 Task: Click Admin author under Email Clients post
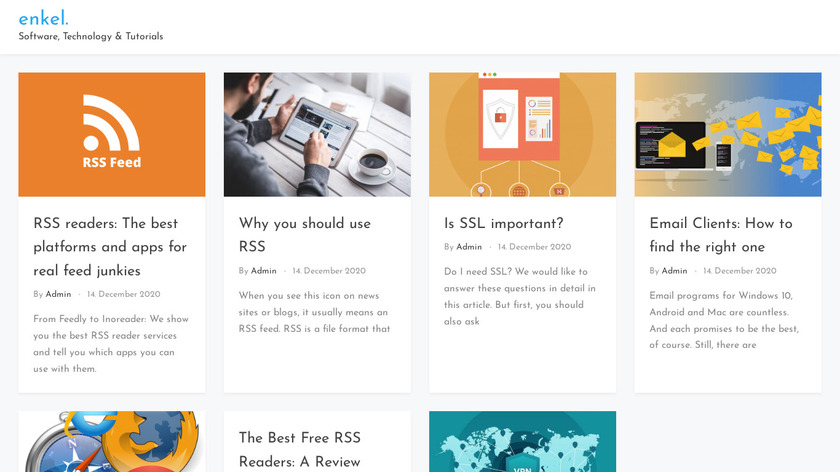[x=674, y=271]
